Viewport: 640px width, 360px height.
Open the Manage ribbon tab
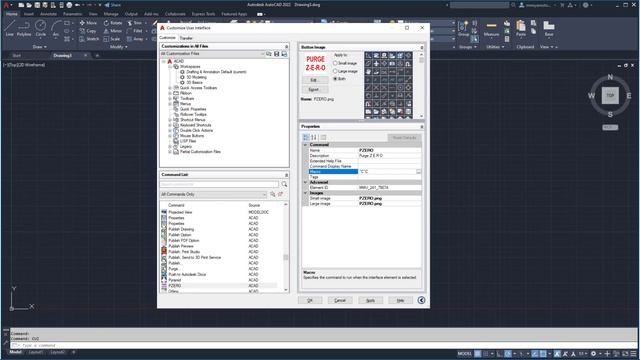111,14
